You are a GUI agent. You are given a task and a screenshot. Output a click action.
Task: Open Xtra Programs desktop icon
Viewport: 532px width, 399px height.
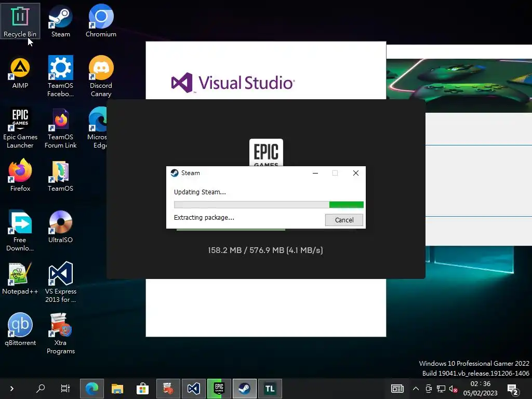click(60, 334)
